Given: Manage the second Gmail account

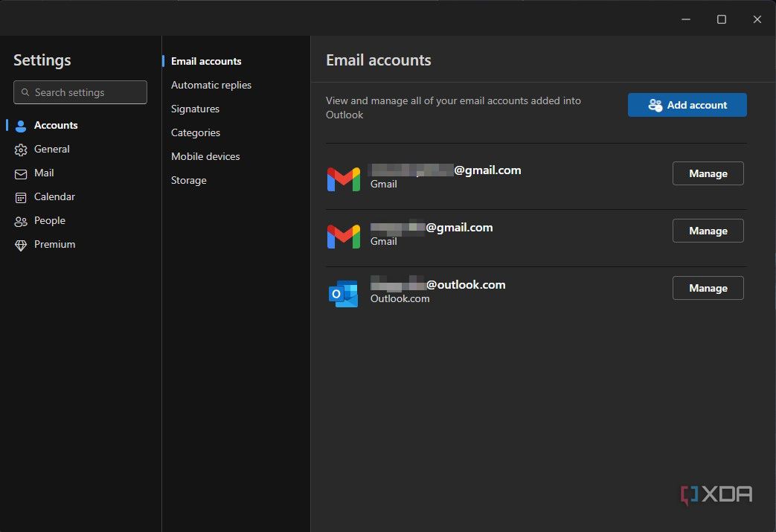Looking at the screenshot, I should 708,231.
